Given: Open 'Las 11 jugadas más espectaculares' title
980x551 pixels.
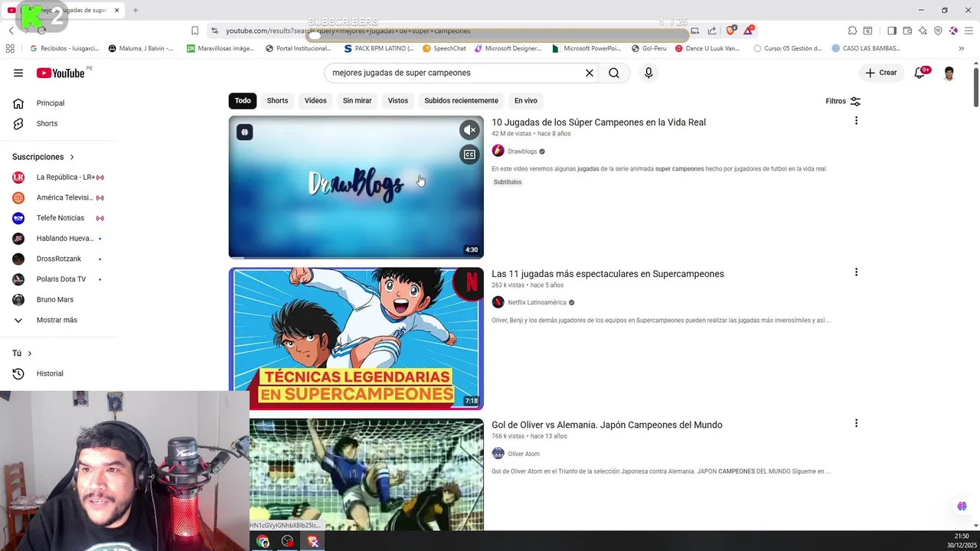Looking at the screenshot, I should (x=608, y=274).
